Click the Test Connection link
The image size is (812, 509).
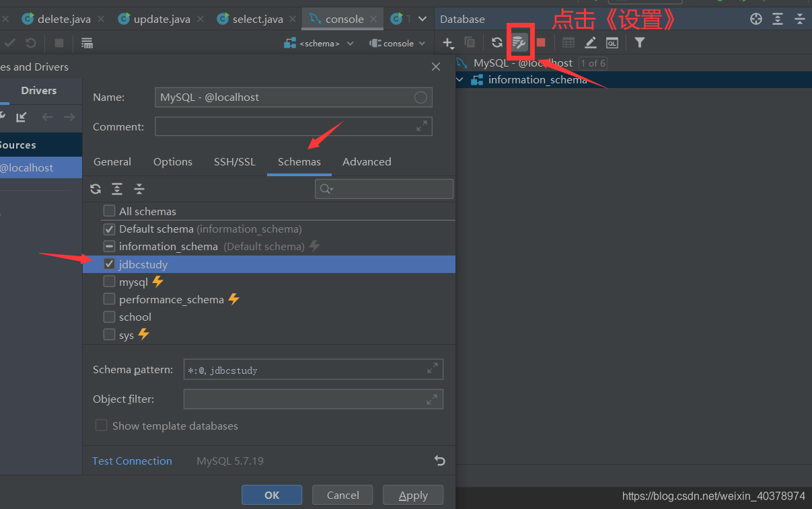[132, 461]
